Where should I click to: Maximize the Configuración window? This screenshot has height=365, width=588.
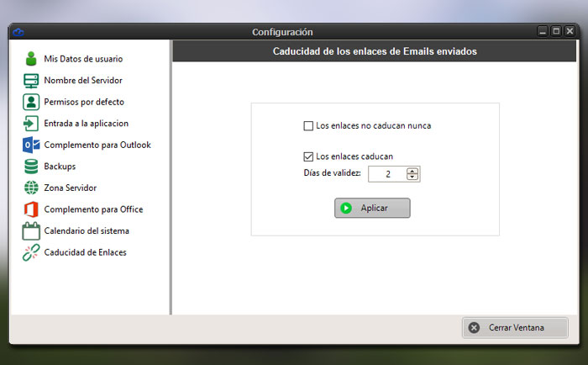click(556, 31)
